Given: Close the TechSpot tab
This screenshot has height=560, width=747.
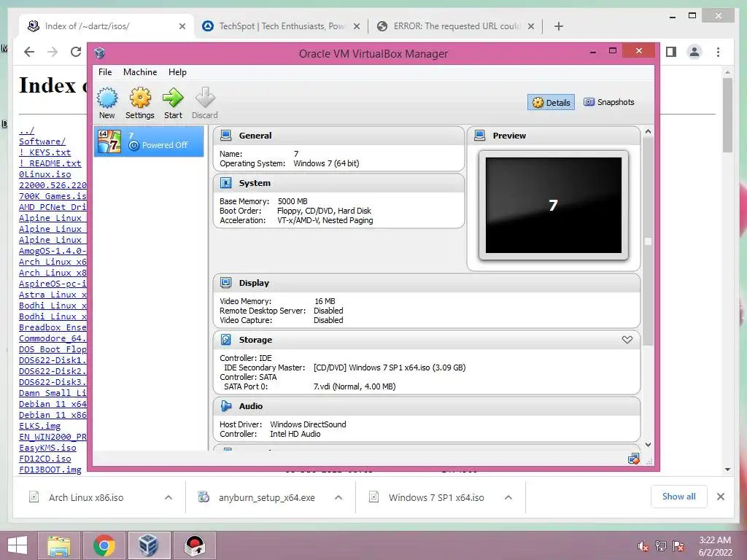Looking at the screenshot, I should (356, 26).
